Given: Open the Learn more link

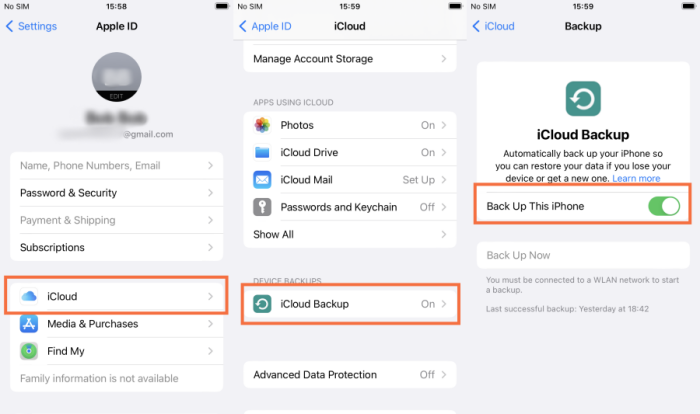Looking at the screenshot, I should [636, 179].
